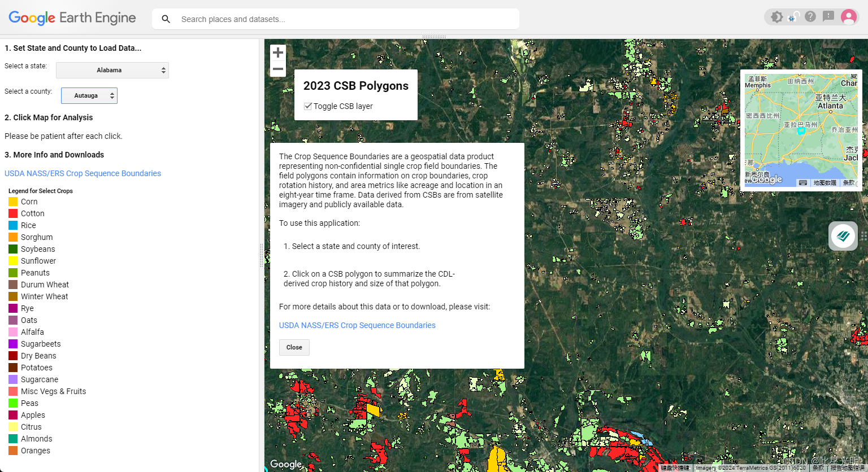Toggle the CSB layer checkbox
Screen dimensions: 868x472
coord(308,106)
